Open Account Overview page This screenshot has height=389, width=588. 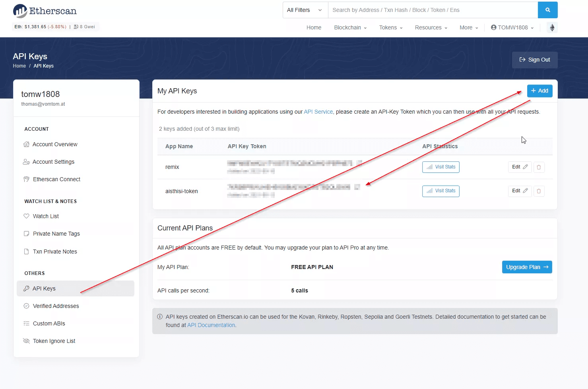click(55, 144)
